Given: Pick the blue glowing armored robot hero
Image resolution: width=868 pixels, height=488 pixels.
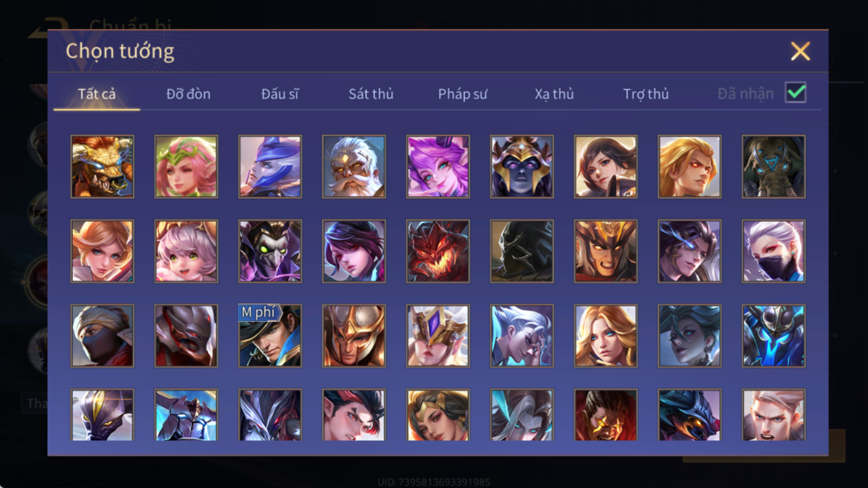Looking at the screenshot, I should (773, 336).
